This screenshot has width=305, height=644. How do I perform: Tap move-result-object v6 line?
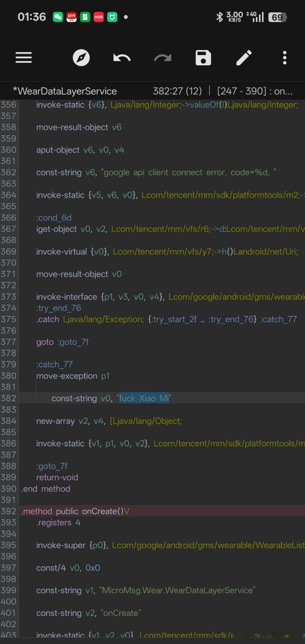coord(79,127)
